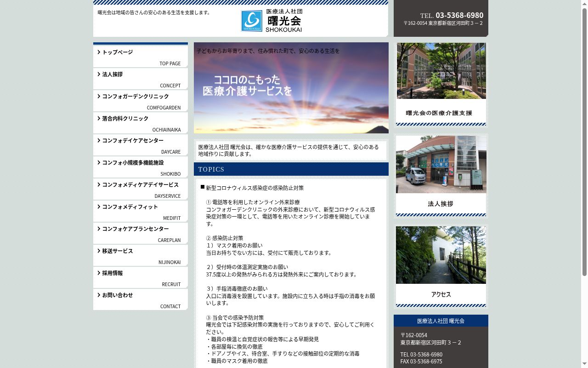Open コンフォ小規模多機能施設 menu entry
588x368 pixels.
pyautogui.click(x=141, y=167)
